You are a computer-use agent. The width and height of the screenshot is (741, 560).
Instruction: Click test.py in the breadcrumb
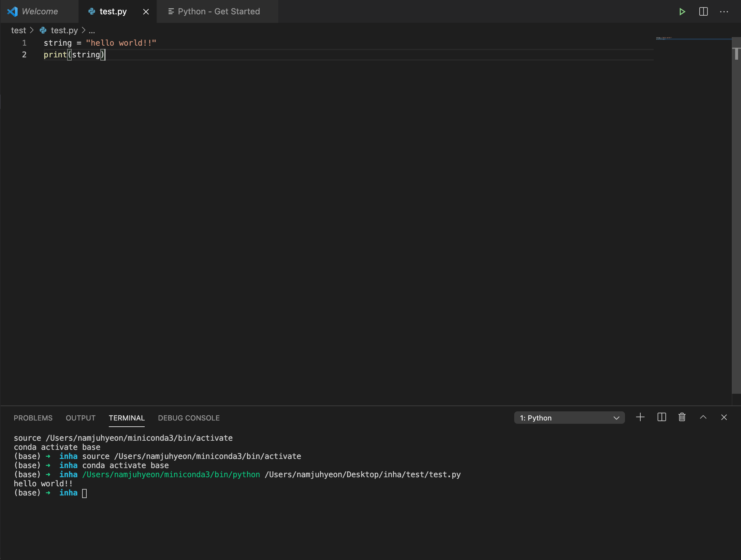(64, 31)
